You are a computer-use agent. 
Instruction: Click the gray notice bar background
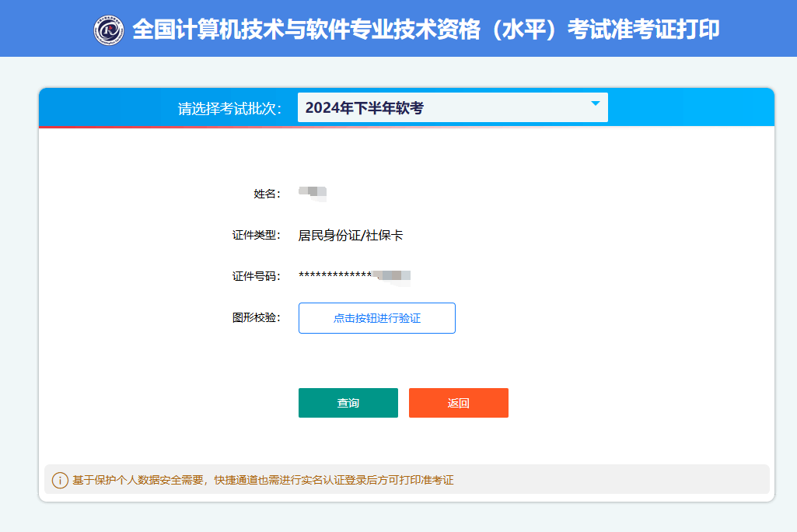tap(622, 480)
